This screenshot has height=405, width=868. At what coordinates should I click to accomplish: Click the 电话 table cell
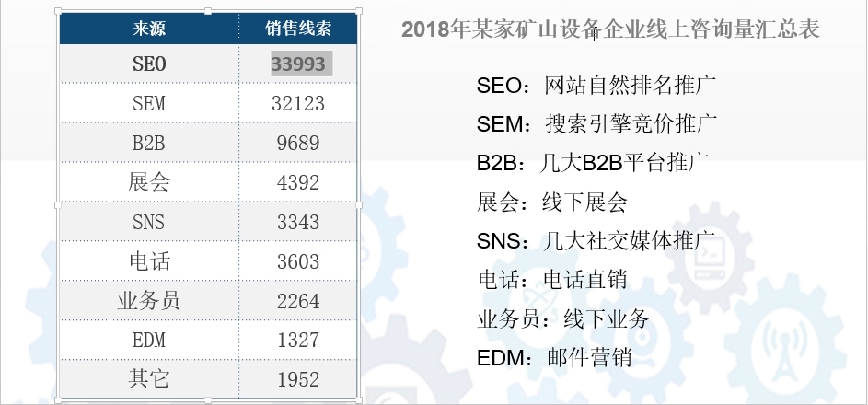pos(148,261)
